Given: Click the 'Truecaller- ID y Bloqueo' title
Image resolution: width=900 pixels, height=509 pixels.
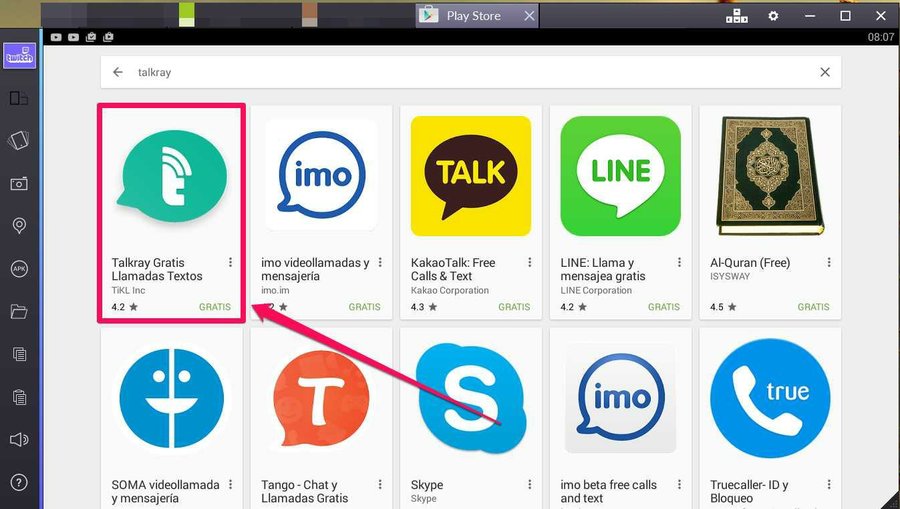Looking at the screenshot, I should (x=749, y=491).
